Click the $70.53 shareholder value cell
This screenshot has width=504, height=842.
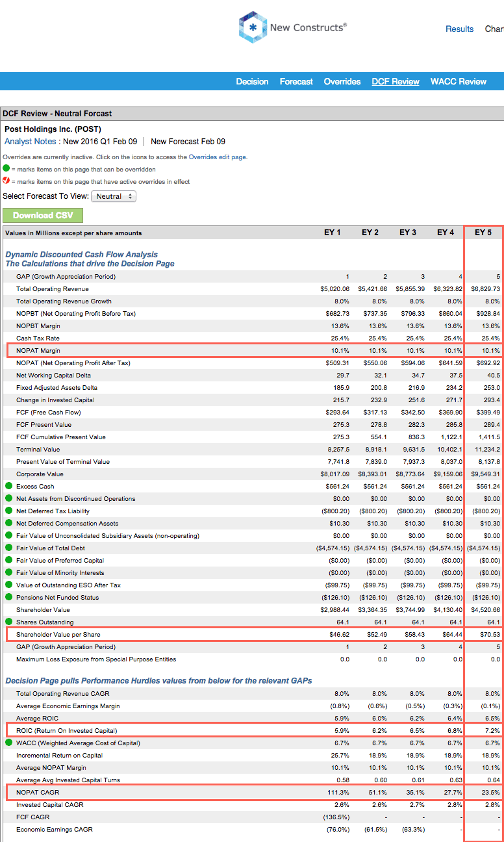coord(489,634)
